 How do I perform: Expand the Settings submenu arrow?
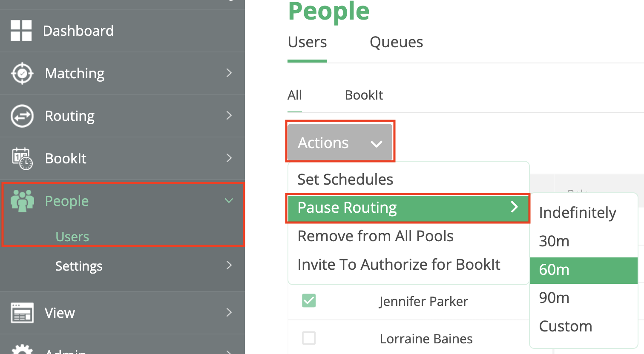(229, 265)
